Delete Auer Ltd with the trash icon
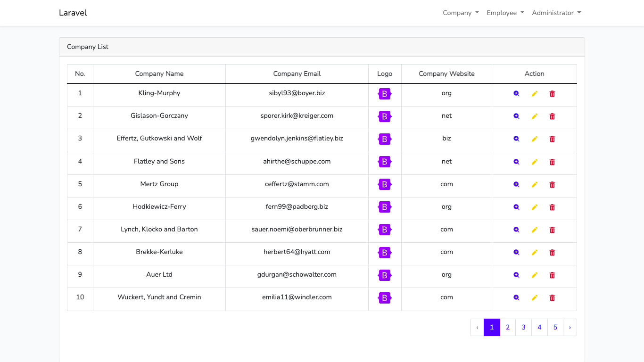The image size is (644, 362). click(552, 275)
